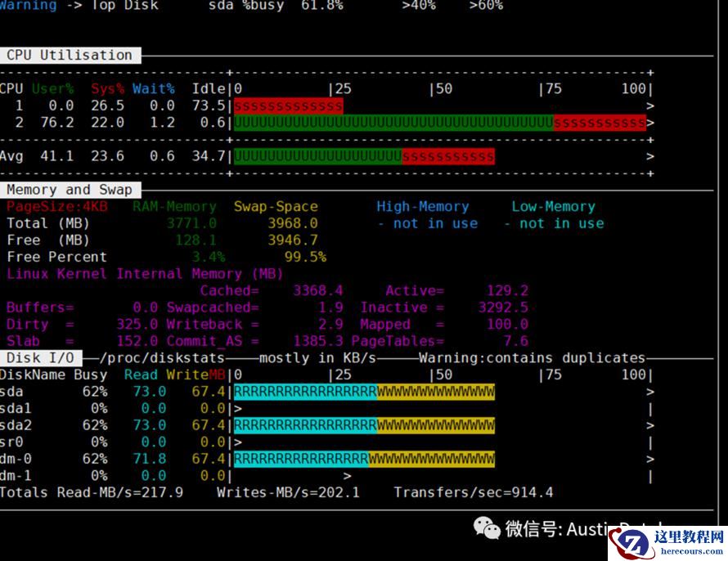Click swap free percent 99.5%

pyautogui.click(x=305, y=257)
